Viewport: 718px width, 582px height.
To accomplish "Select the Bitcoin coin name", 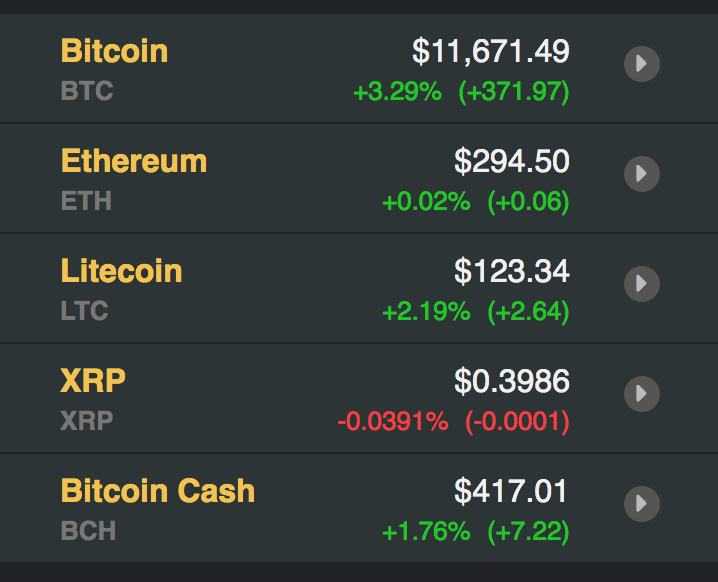I will click(x=114, y=50).
